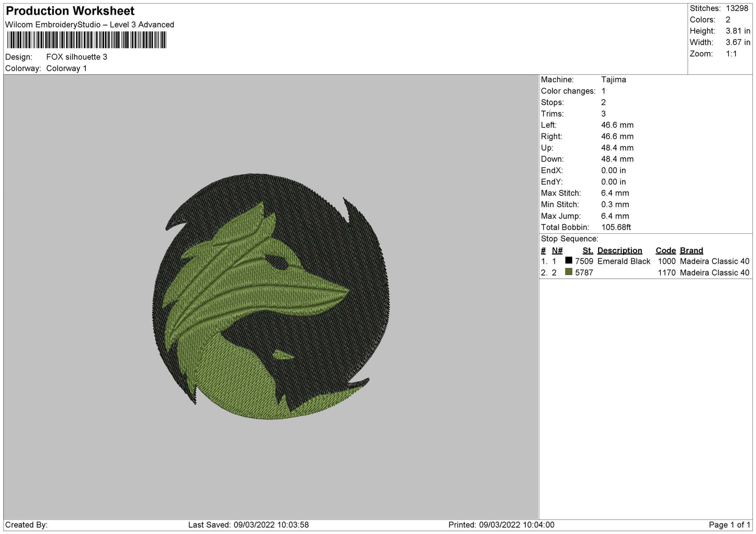
Task: Click the Production Worksheet title
Action: point(70,11)
